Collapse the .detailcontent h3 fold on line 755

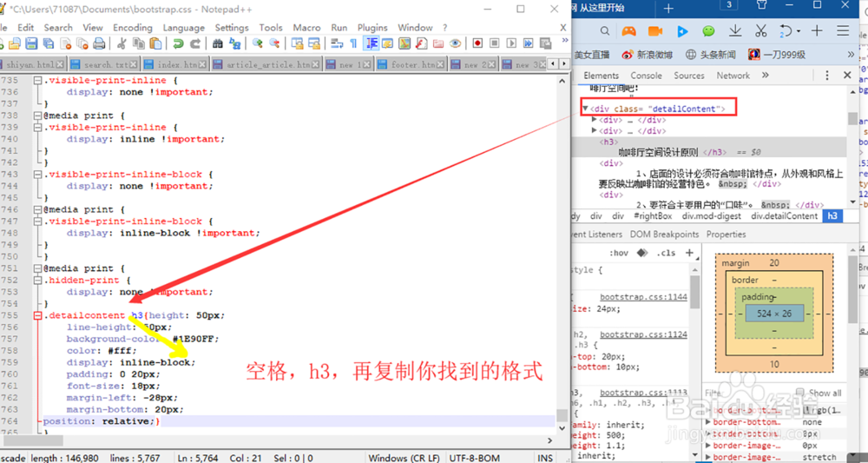(37, 315)
